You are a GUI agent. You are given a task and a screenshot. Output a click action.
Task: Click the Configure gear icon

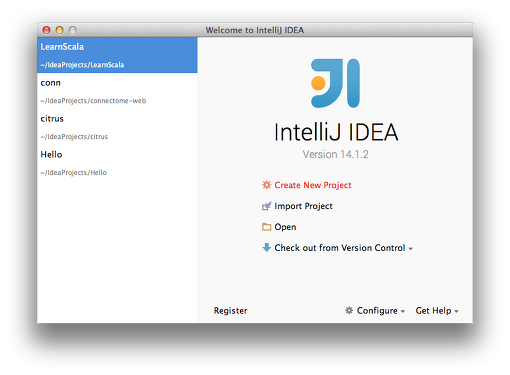(349, 310)
